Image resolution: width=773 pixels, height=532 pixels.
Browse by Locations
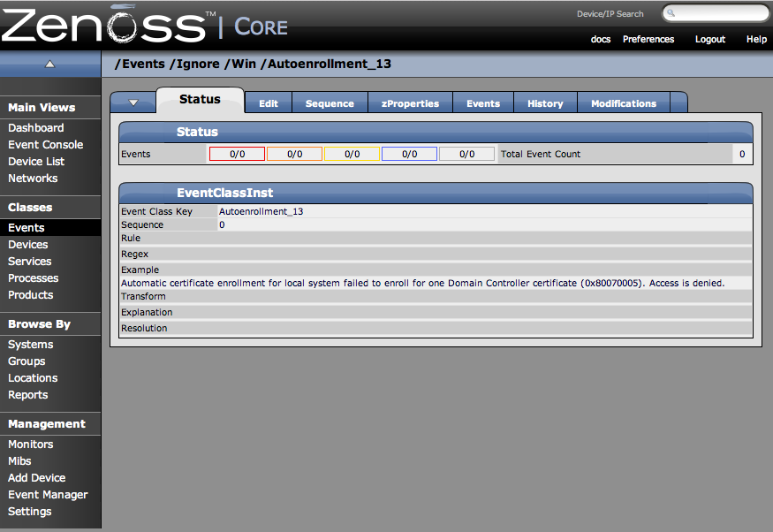tap(33, 378)
